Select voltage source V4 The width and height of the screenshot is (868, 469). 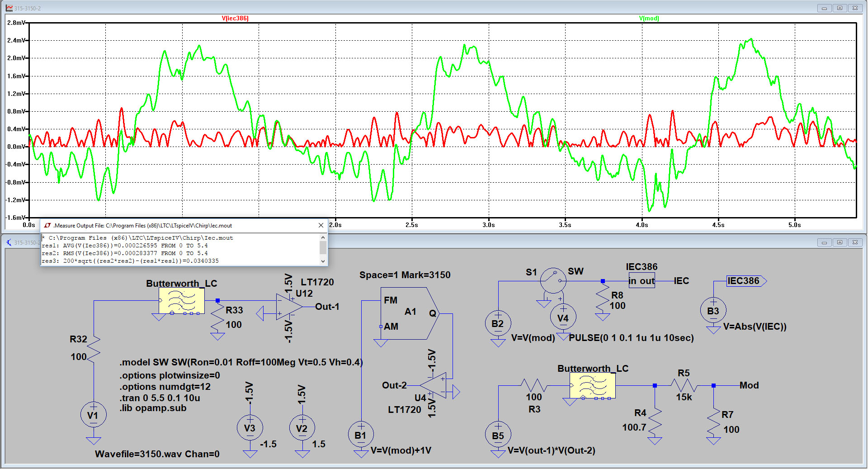point(563,317)
